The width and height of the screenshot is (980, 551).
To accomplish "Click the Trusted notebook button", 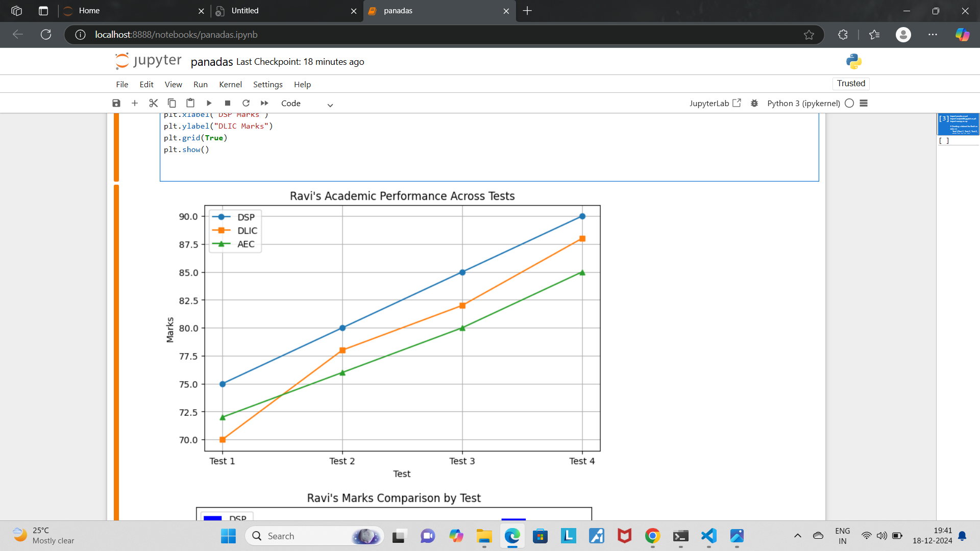I will 851,83.
